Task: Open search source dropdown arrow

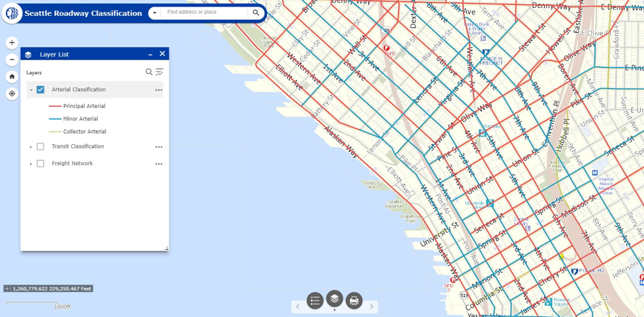Action: pos(155,13)
